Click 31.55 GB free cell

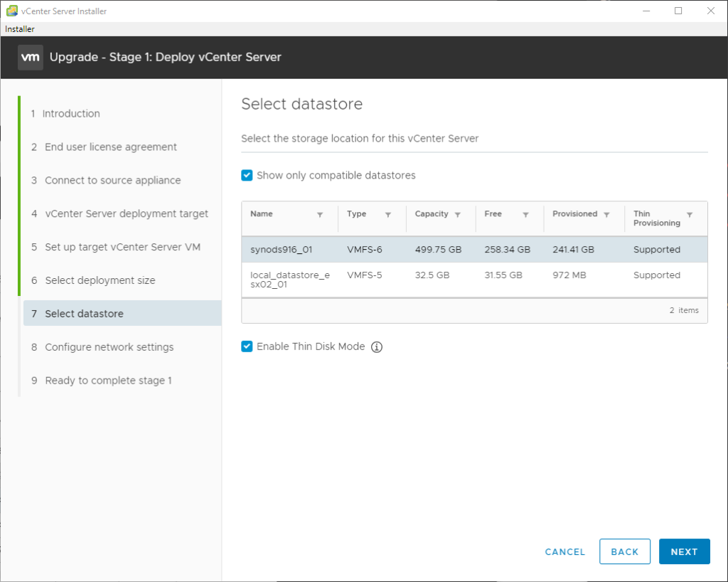503,275
